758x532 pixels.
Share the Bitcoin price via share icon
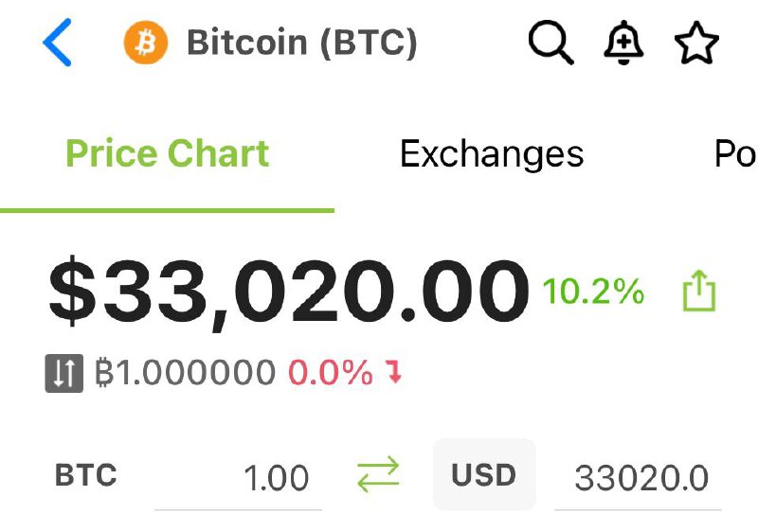699,292
